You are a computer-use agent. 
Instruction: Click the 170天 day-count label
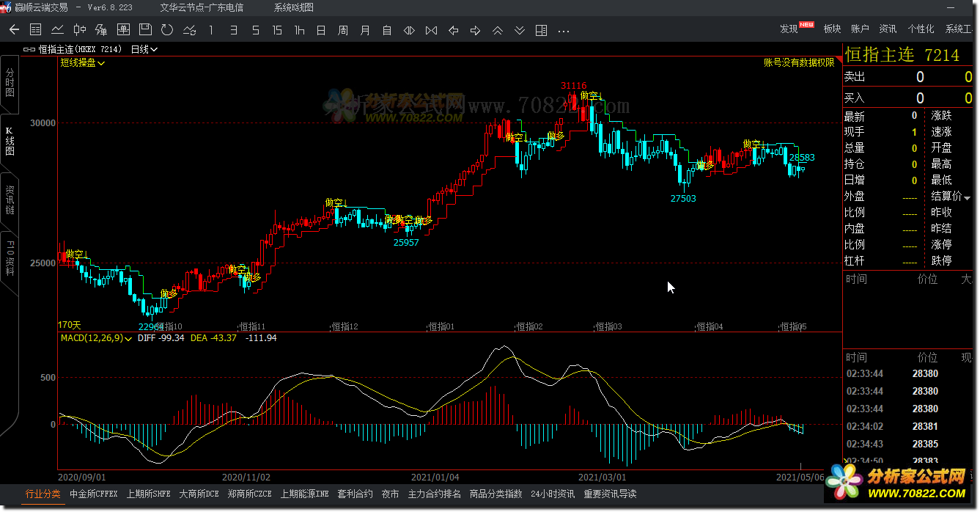(70, 324)
